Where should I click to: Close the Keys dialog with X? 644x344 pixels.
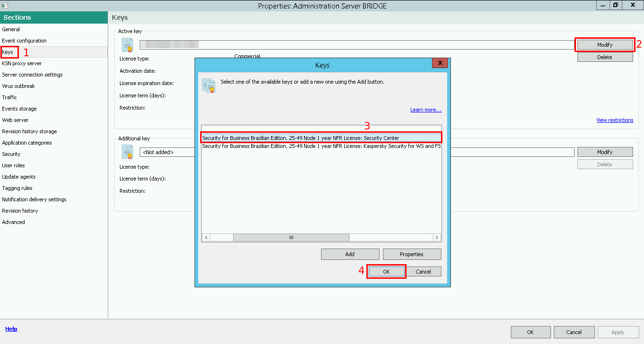(440, 63)
